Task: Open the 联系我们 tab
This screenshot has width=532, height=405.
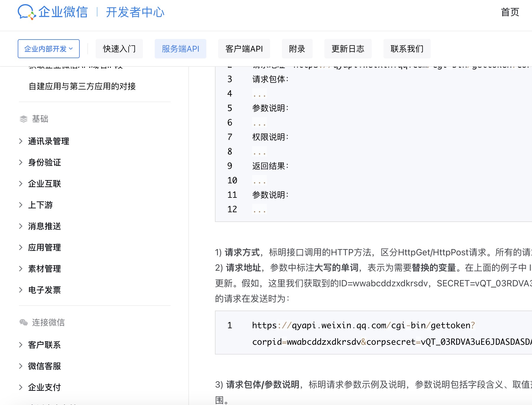Action: (407, 49)
